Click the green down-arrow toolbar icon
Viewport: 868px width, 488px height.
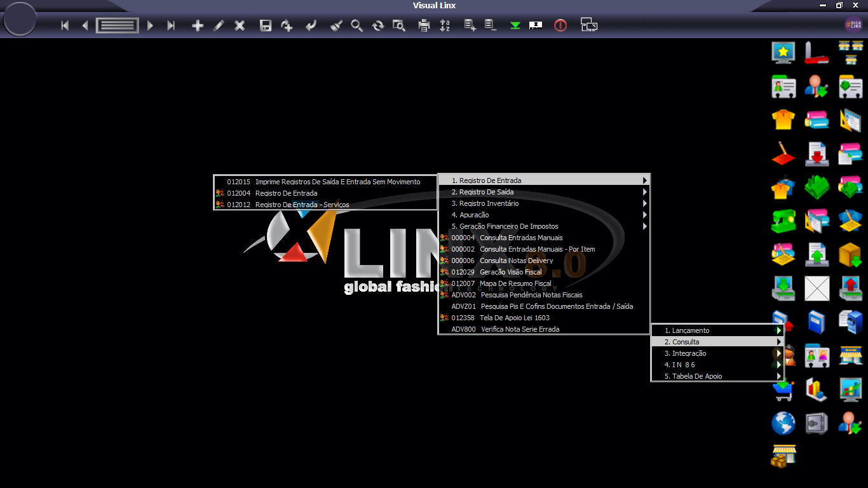pyautogui.click(x=515, y=25)
